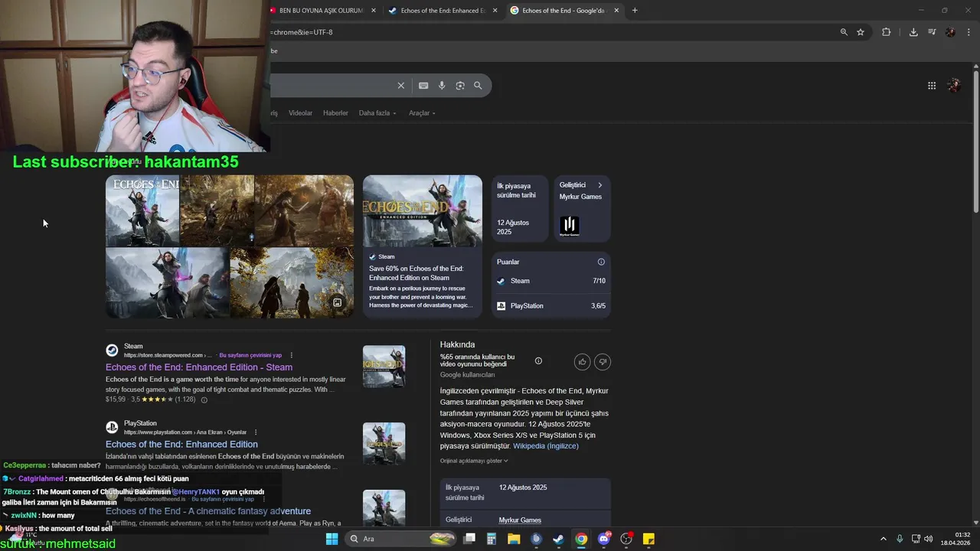Open the Myrkur Games developer link in table
Screen dimensions: 980x551
point(520,520)
